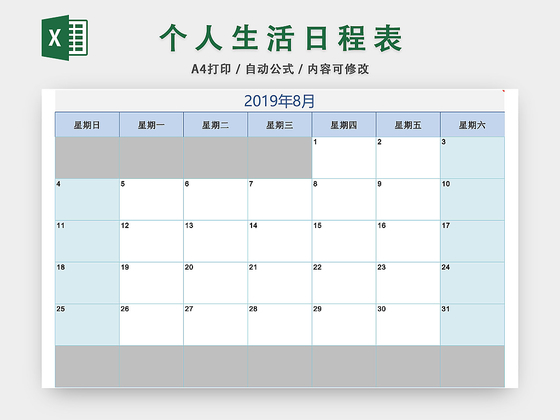The image size is (560, 420).
Task: Select the day 26 calendar cell
Action: click(x=151, y=325)
